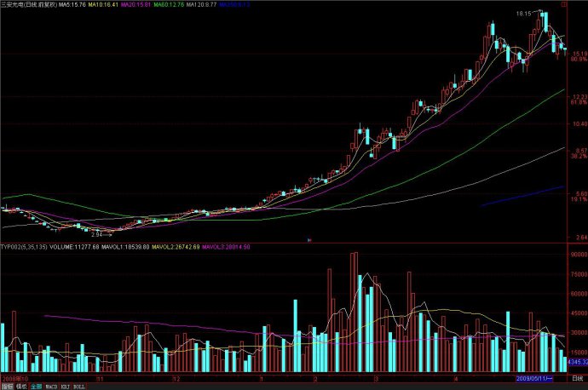The width and height of the screenshot is (588, 390).
Task: Select the 指标 indicator tab
Action: click(x=7, y=387)
